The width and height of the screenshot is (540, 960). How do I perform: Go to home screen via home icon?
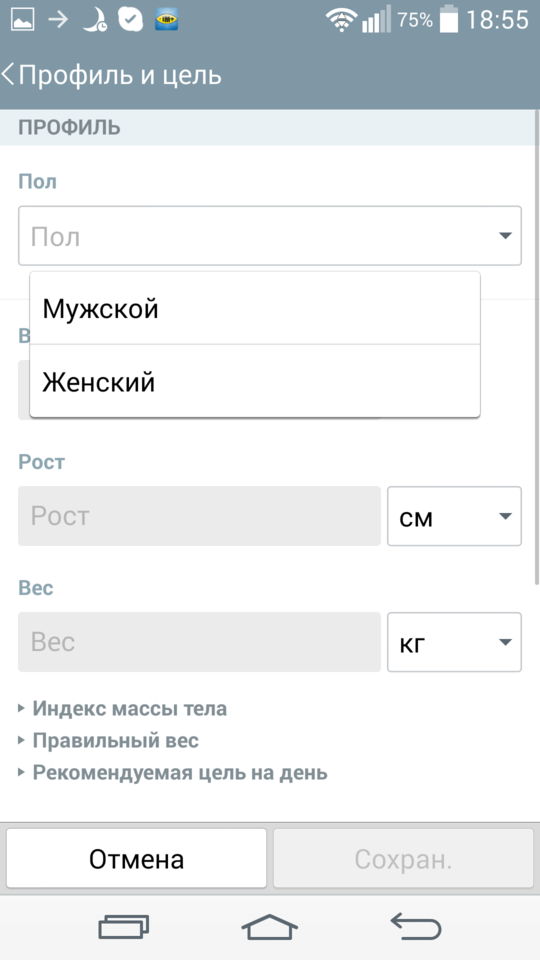pyautogui.click(x=269, y=926)
